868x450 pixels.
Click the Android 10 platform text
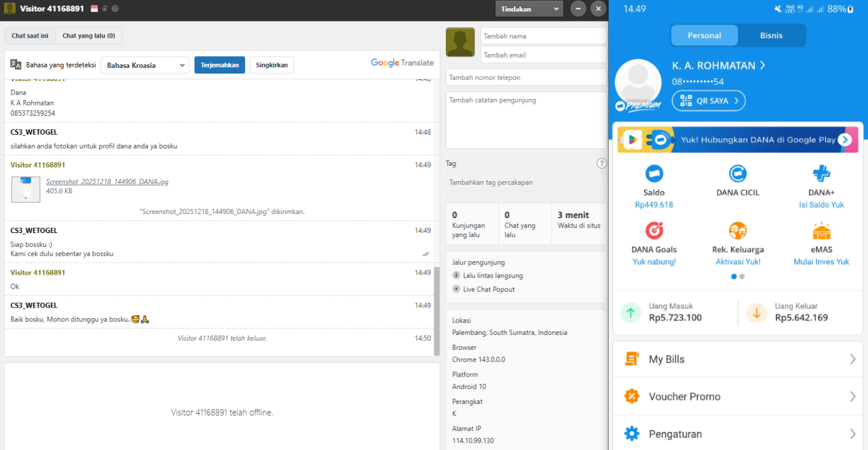pyautogui.click(x=469, y=386)
